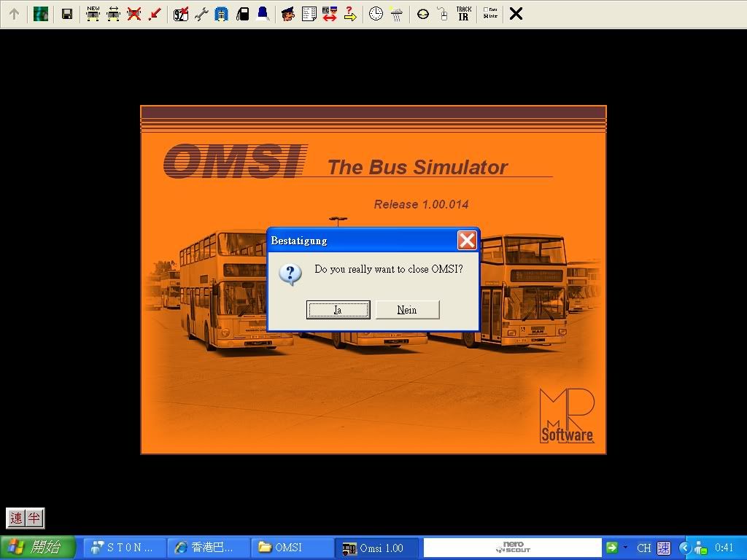
Task: Set time using the clock icon
Action: 376,15
